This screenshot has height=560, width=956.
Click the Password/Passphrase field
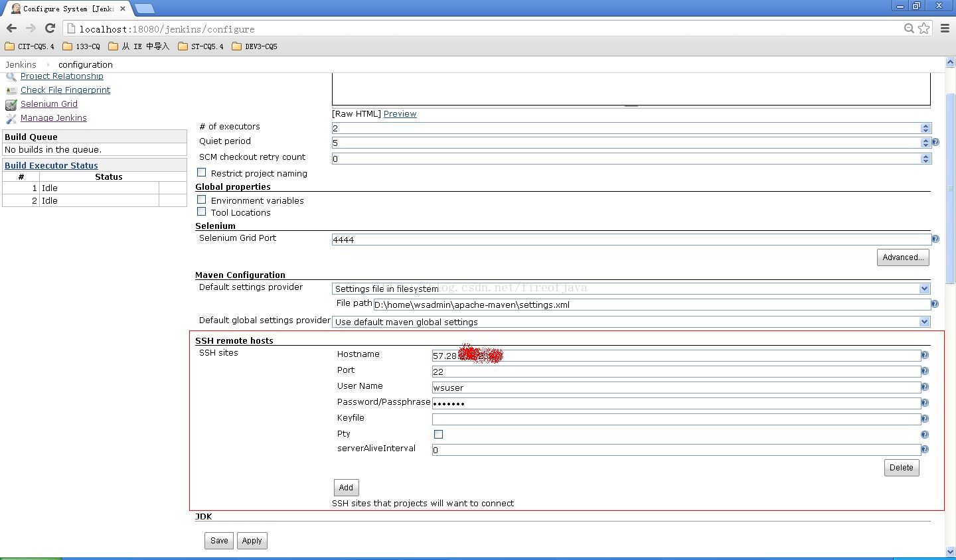pos(676,403)
